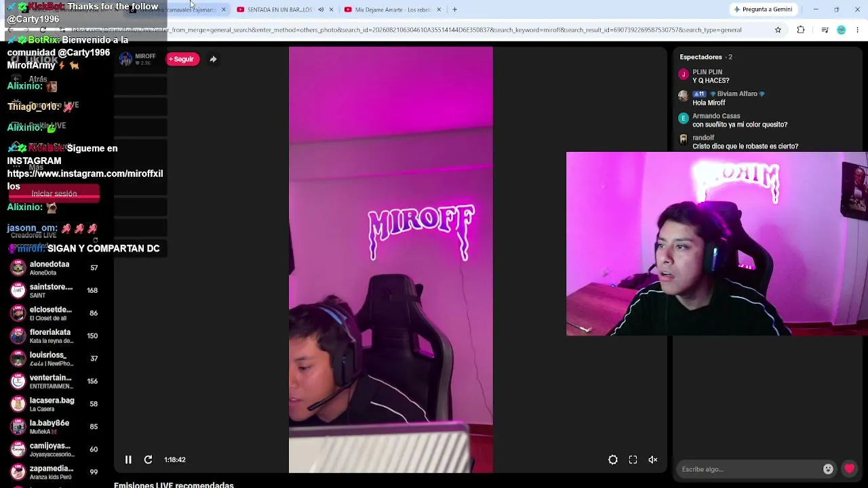This screenshot has height=488, width=868.
Task: Open the browser three-dot menu
Action: tap(858, 30)
